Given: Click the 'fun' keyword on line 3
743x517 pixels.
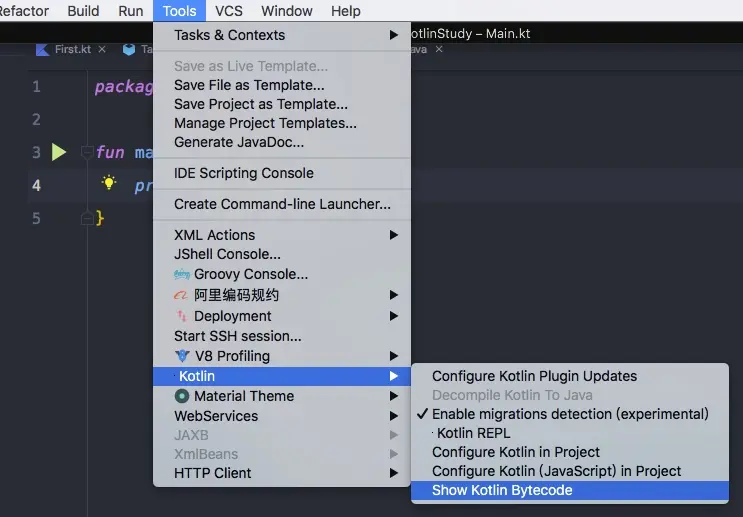Looking at the screenshot, I should pyautogui.click(x=110, y=153).
